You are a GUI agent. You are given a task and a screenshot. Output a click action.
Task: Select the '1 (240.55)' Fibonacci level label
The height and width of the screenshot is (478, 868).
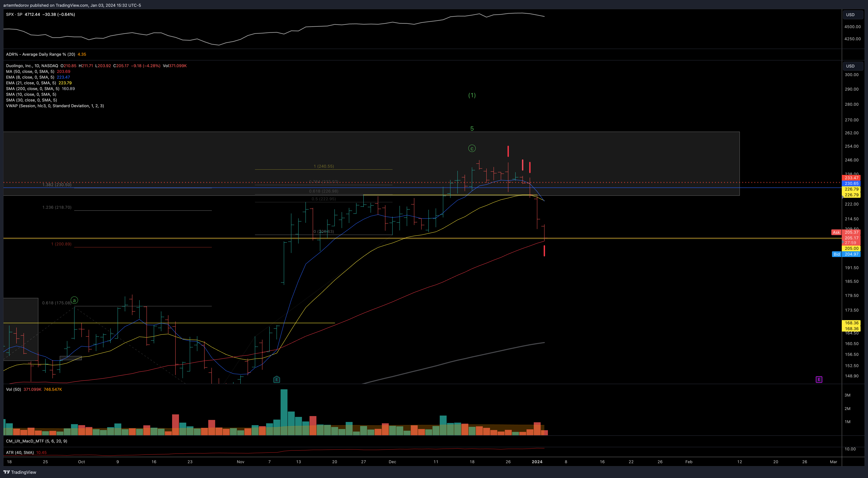(324, 166)
